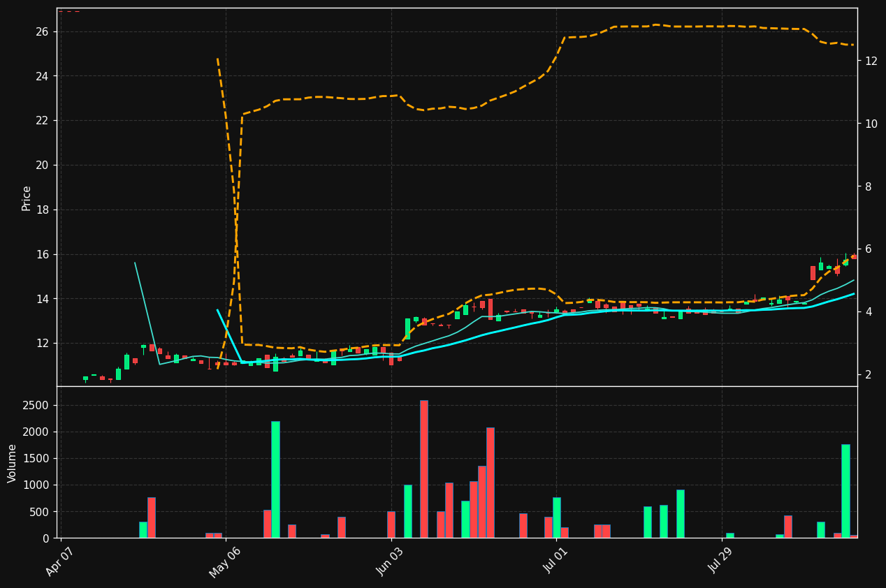886x588 pixels.
Task: Click the price tick label 18
Action: point(41,210)
